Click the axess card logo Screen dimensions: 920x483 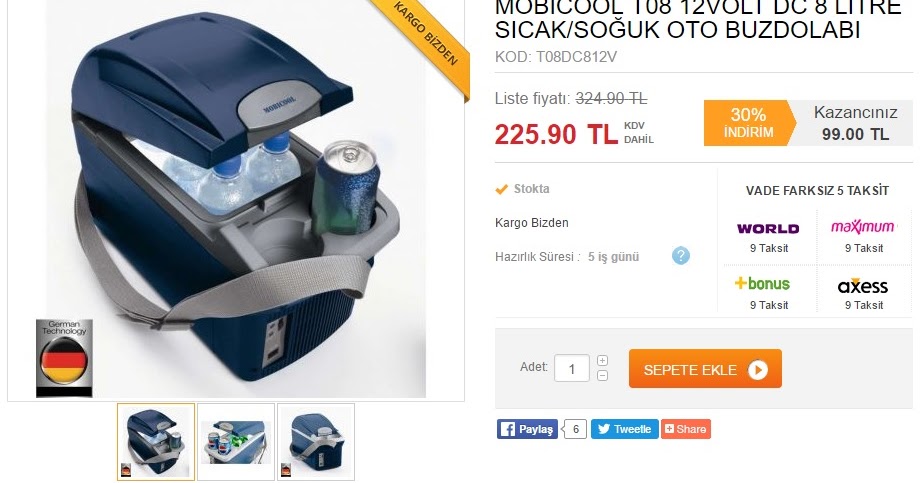click(862, 286)
